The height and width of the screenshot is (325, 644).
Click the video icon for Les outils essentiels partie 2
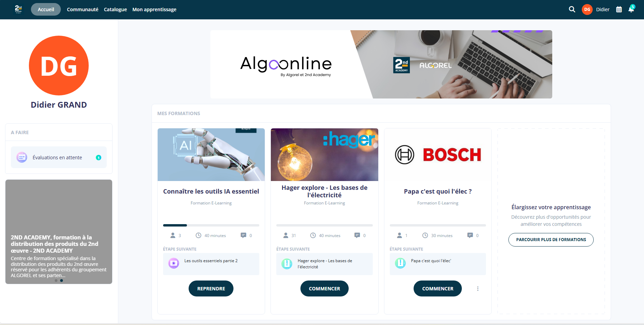[x=174, y=263]
